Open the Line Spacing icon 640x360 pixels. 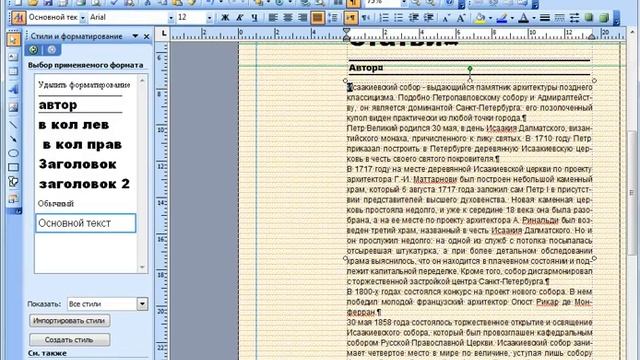pos(333,18)
